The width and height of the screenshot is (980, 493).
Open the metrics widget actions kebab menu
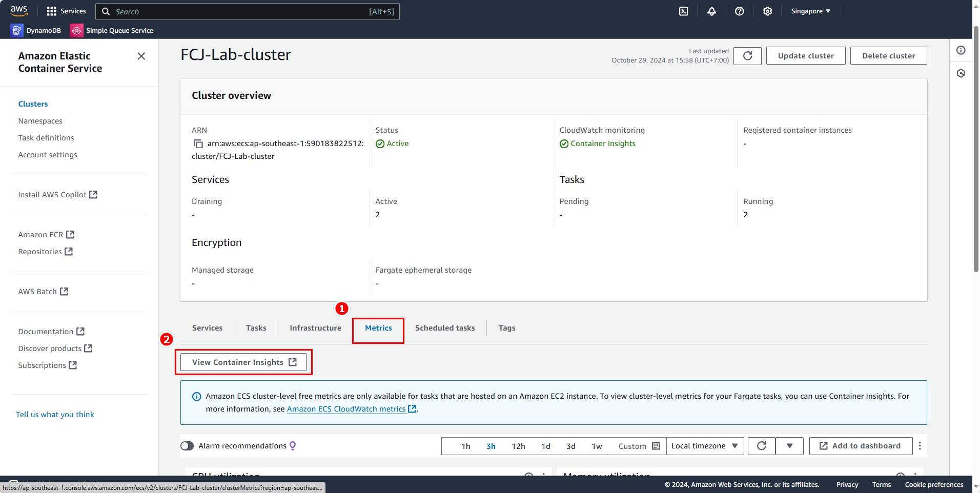tap(920, 446)
